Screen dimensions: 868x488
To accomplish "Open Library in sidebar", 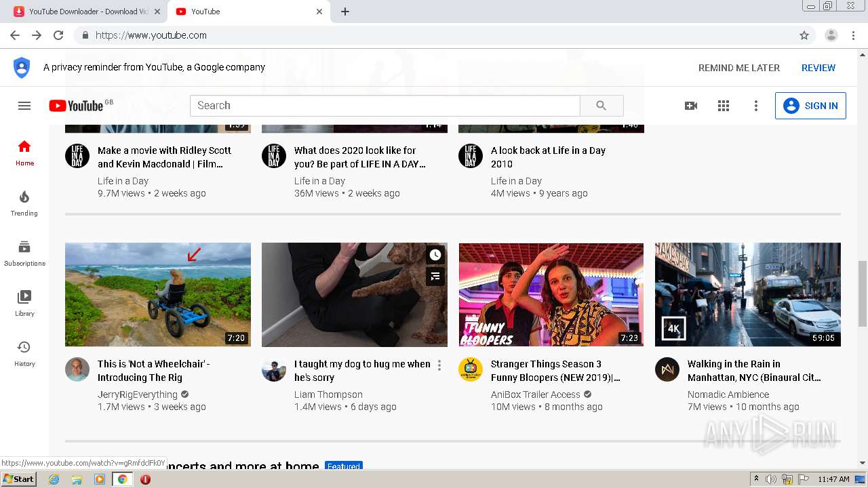I will (x=24, y=304).
